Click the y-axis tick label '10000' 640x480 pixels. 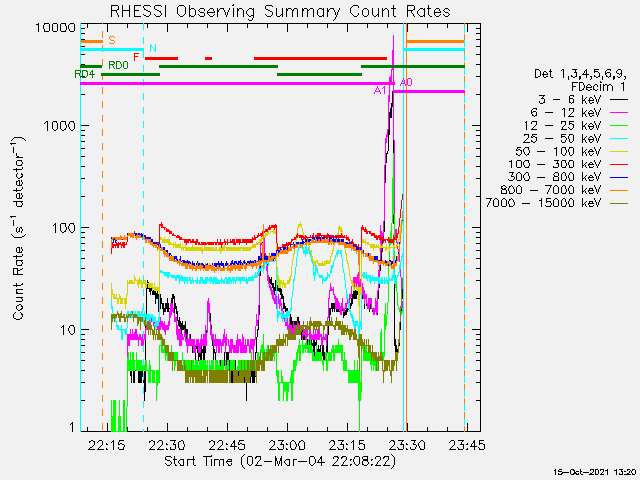(x=56, y=28)
